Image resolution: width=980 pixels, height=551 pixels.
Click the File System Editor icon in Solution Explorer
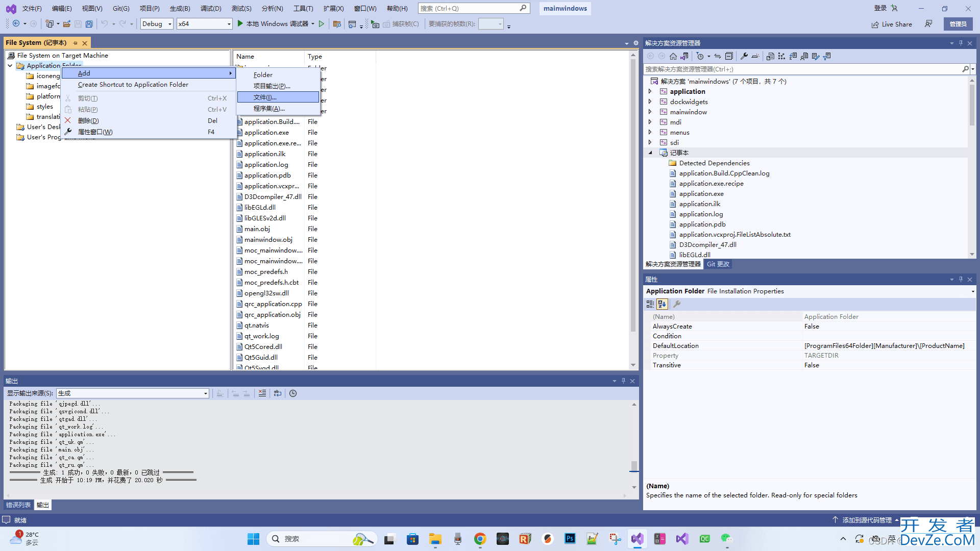[770, 56]
